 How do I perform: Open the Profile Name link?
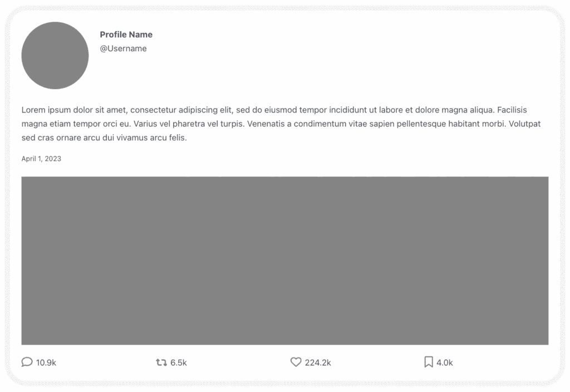(126, 35)
